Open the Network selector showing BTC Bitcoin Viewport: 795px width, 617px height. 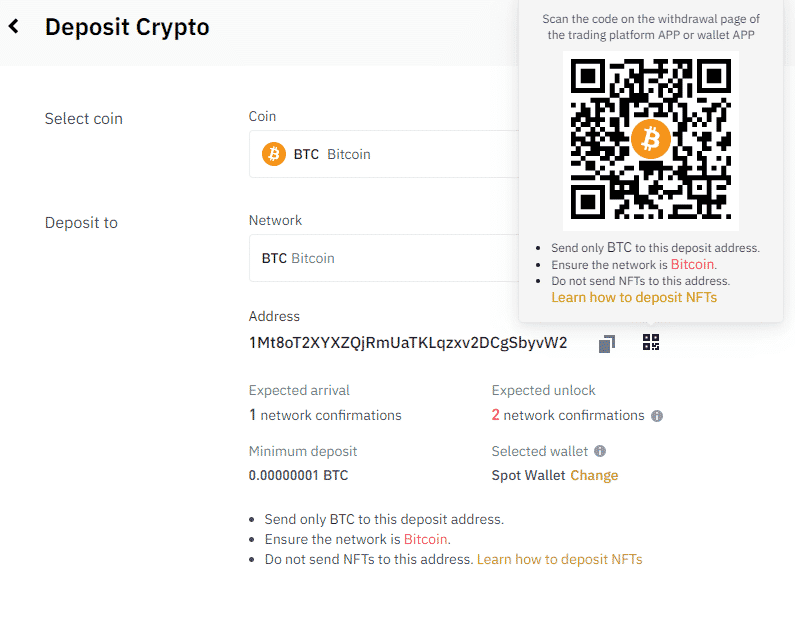tap(385, 258)
